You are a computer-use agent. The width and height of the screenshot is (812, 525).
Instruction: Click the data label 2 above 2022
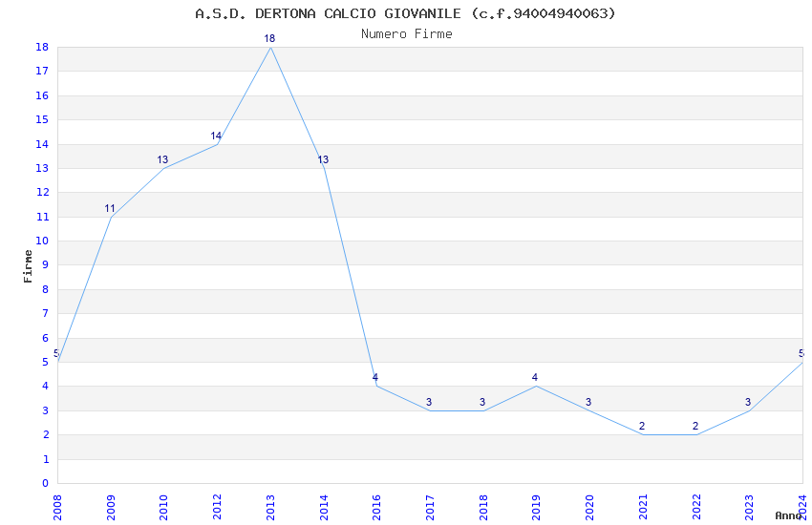(694, 427)
